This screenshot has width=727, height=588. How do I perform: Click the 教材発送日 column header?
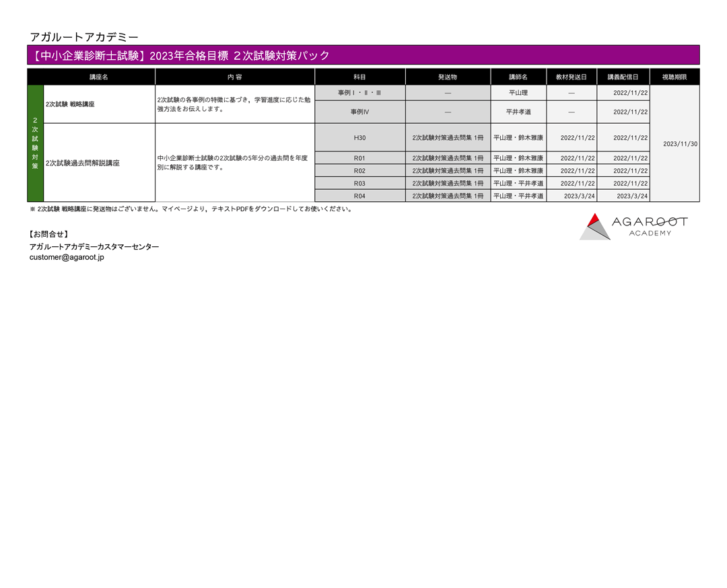pos(571,77)
